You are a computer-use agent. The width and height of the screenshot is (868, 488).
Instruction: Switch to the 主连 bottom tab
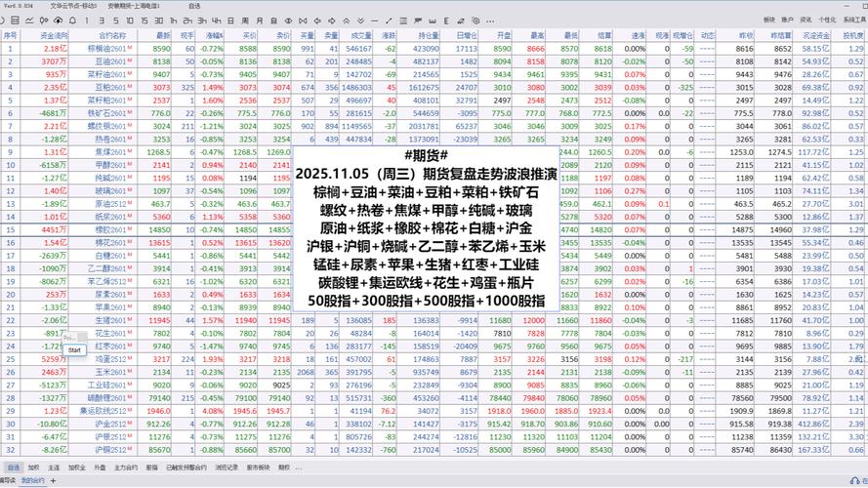click(54, 468)
